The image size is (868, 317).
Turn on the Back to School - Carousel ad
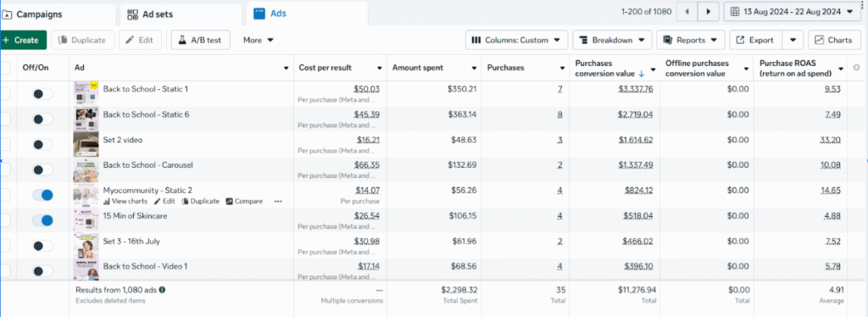click(42, 170)
